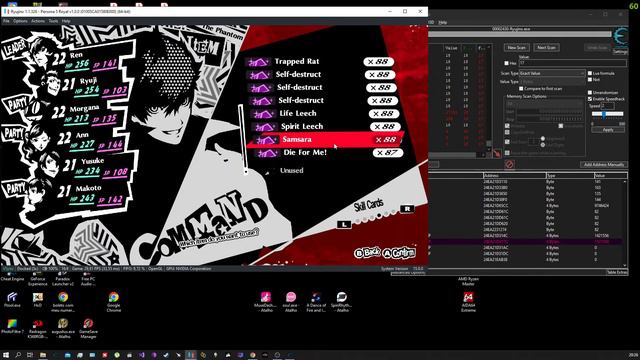This screenshot has height=360, width=640.
Task: Click the red no-entry clear list icon
Action: coord(509,164)
